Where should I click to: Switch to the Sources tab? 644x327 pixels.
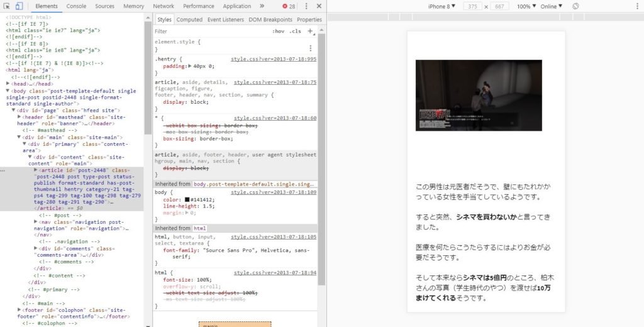[x=105, y=6]
